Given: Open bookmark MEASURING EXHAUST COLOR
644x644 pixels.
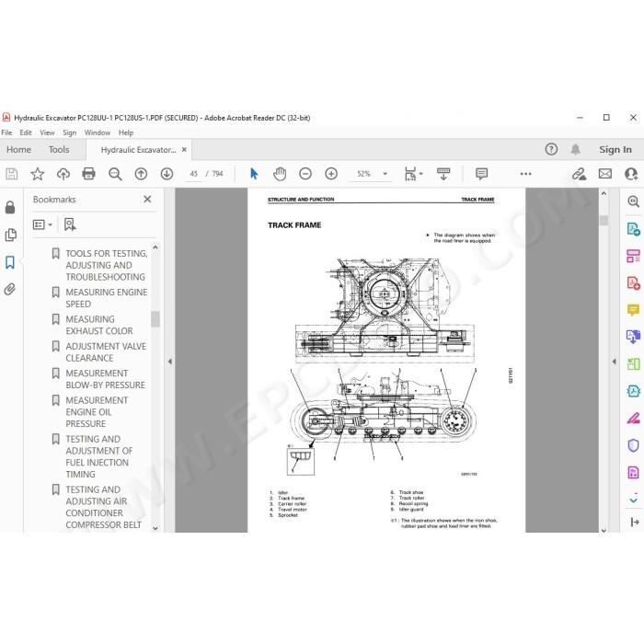Looking at the screenshot, I should click(99, 325).
